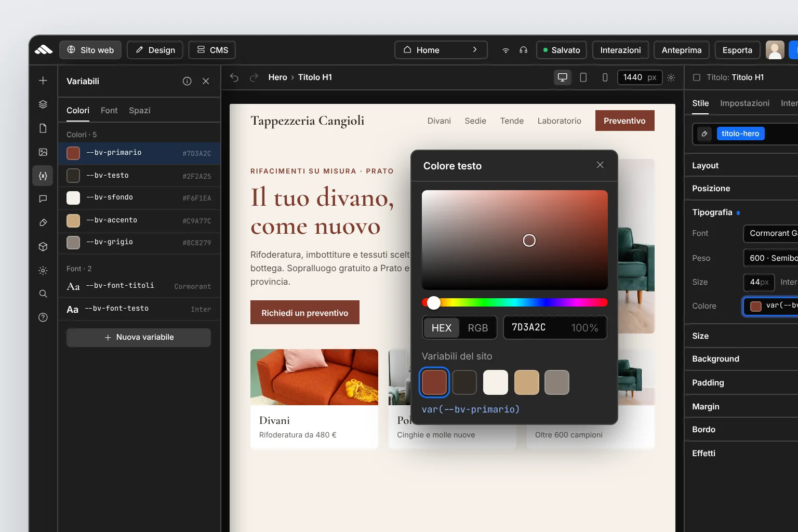The width and height of the screenshot is (798, 532).
Task: Open the style brush icon in sidebar
Action: tap(43, 222)
